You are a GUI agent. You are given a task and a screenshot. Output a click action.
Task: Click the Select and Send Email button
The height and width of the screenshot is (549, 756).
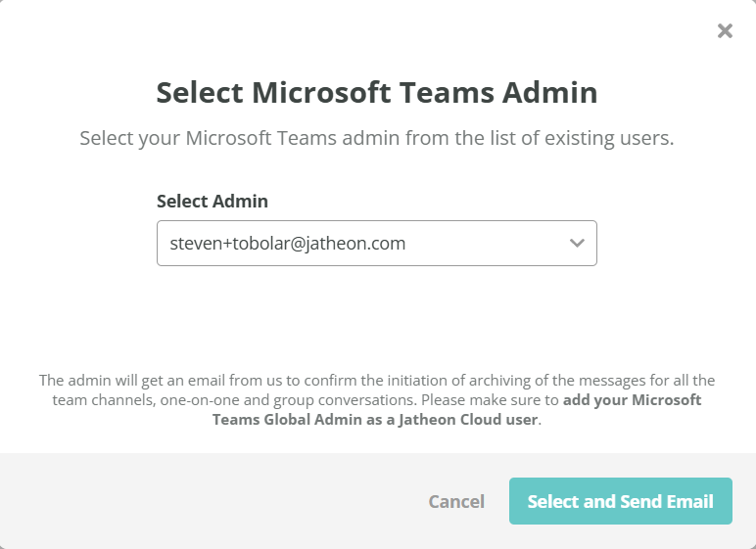(621, 501)
